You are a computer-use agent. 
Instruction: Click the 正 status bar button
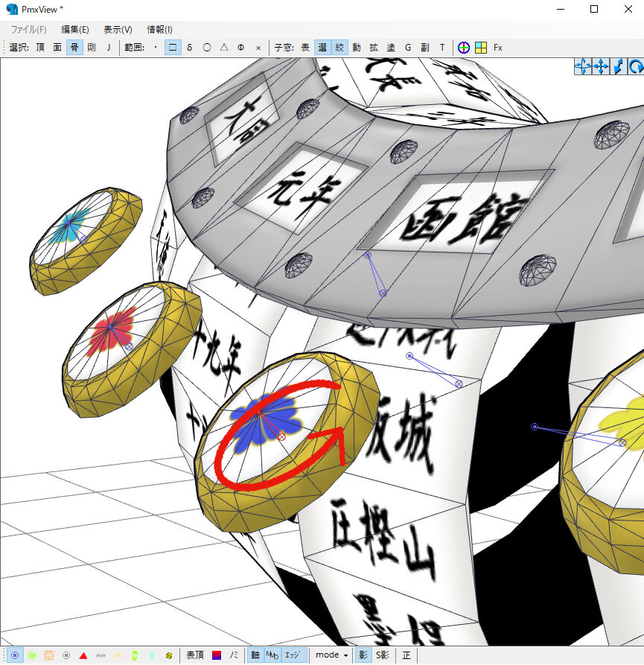pyautogui.click(x=407, y=655)
